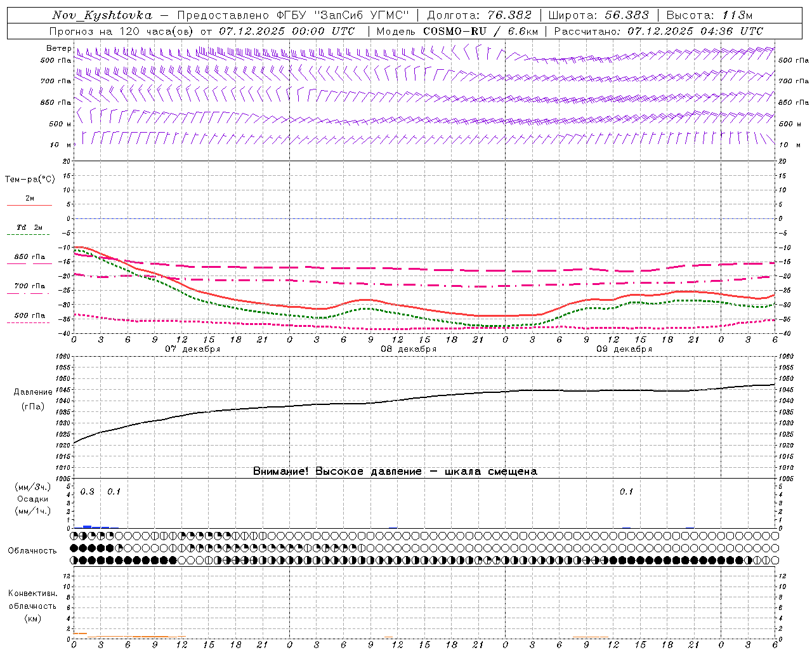Click the Td 2м dew point legend entry
Viewport: 812px width, 650px height.
(30, 230)
